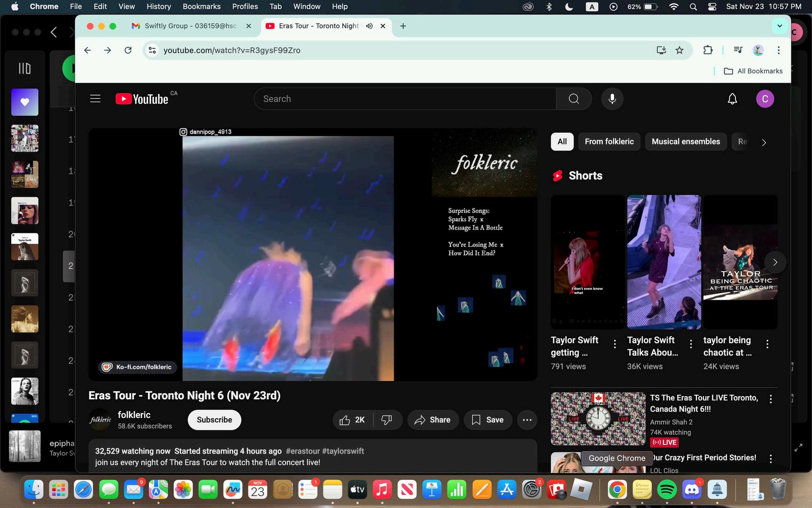Go to the YouTube home logo
812x508 pixels.
coord(142,99)
